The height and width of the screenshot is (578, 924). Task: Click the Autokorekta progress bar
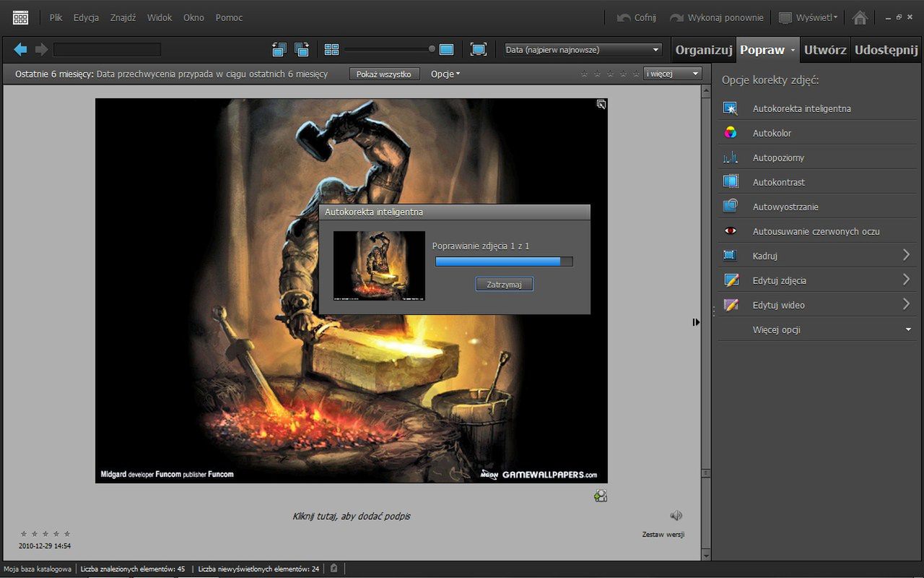(503, 262)
